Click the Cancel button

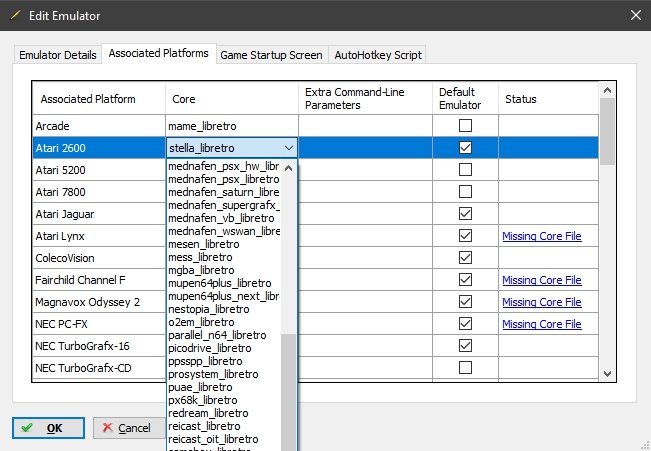coord(129,428)
